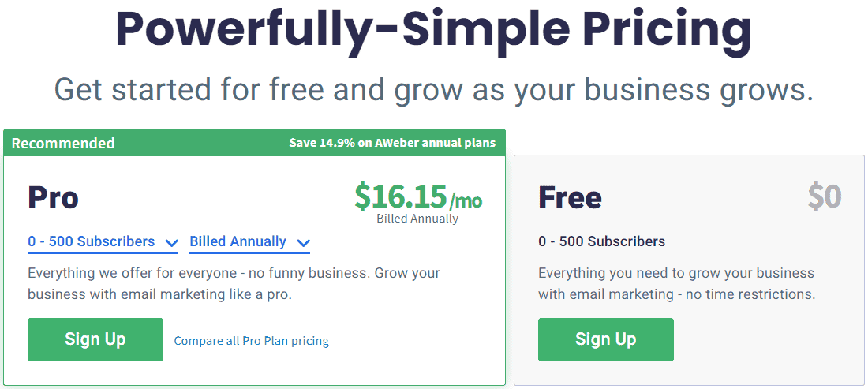868x389 pixels.
Task: Click the Pro plan description about no funny business
Action: point(234,284)
